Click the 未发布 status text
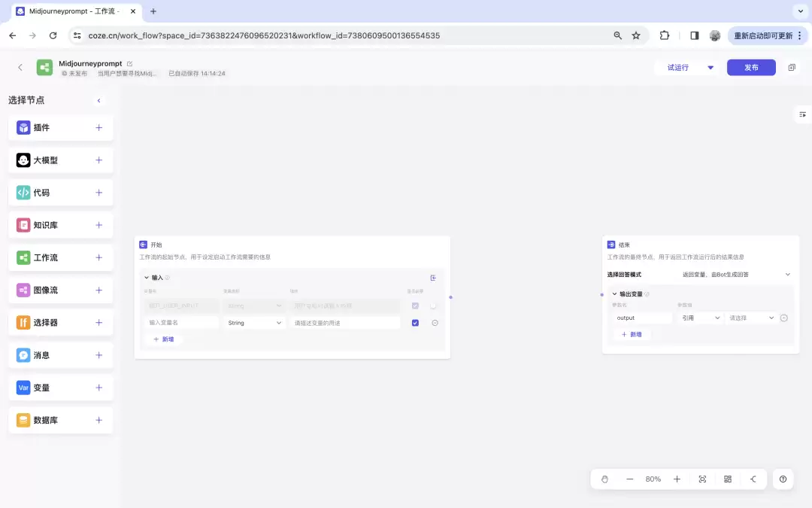 coord(77,74)
